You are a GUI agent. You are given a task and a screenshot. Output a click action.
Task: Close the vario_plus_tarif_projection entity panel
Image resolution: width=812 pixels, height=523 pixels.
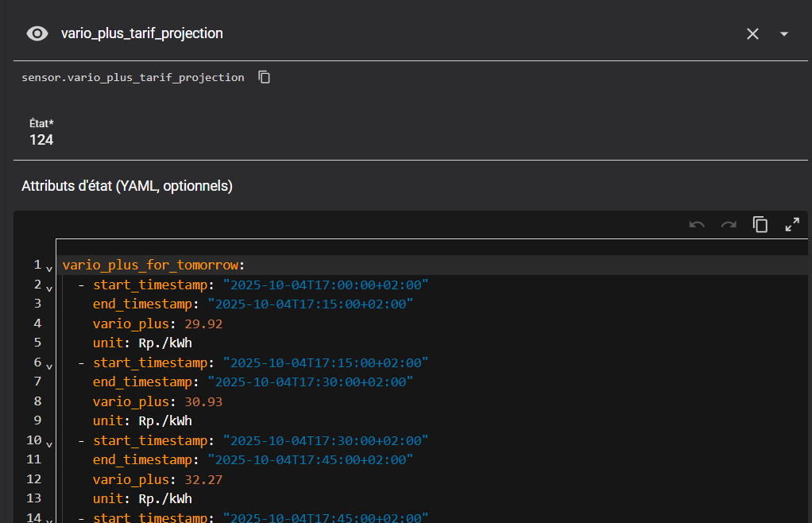point(752,33)
